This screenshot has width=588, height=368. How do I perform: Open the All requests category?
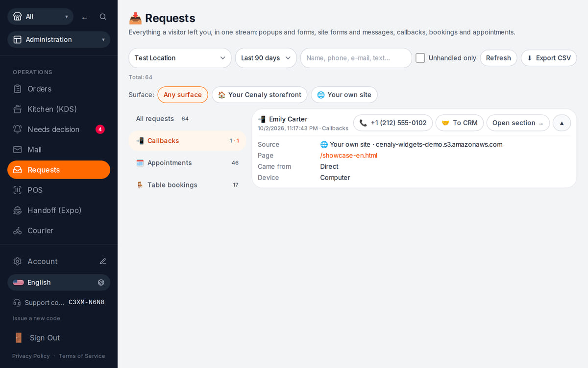(187, 119)
